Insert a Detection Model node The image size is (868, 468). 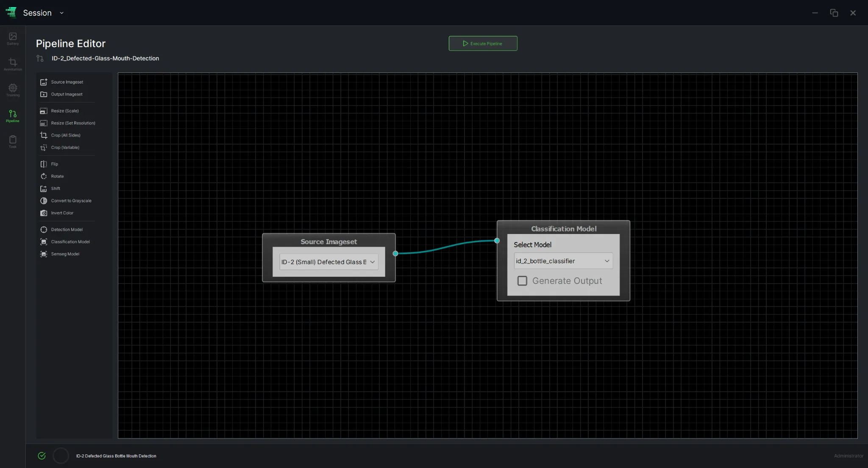pyautogui.click(x=61, y=230)
